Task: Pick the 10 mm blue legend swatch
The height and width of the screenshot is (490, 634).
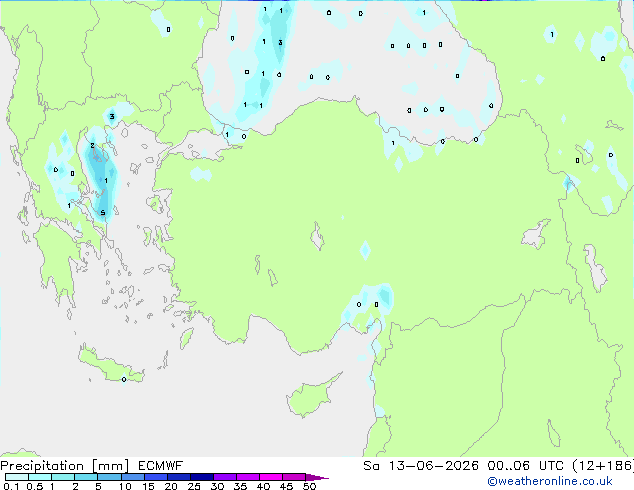Action: 132,477
